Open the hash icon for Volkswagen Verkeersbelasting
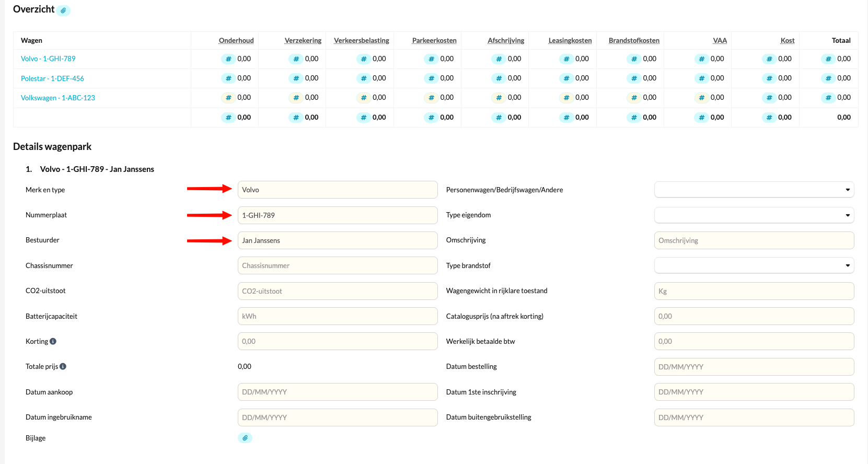The width and height of the screenshot is (868, 464). [x=364, y=98]
